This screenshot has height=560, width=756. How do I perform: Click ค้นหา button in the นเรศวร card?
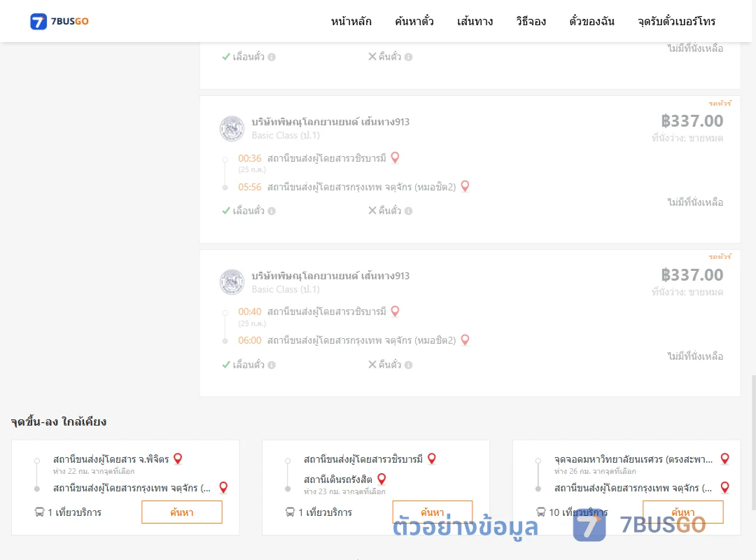point(683,512)
